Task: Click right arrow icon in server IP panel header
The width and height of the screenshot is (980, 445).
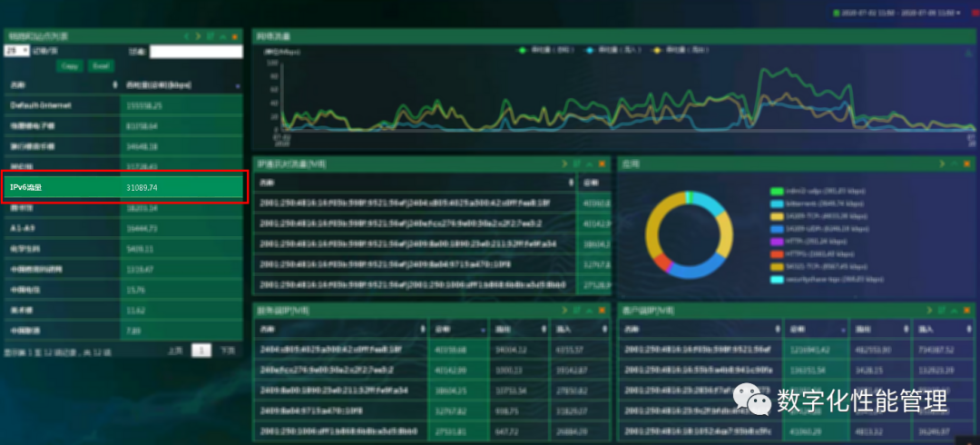Action: [x=564, y=310]
